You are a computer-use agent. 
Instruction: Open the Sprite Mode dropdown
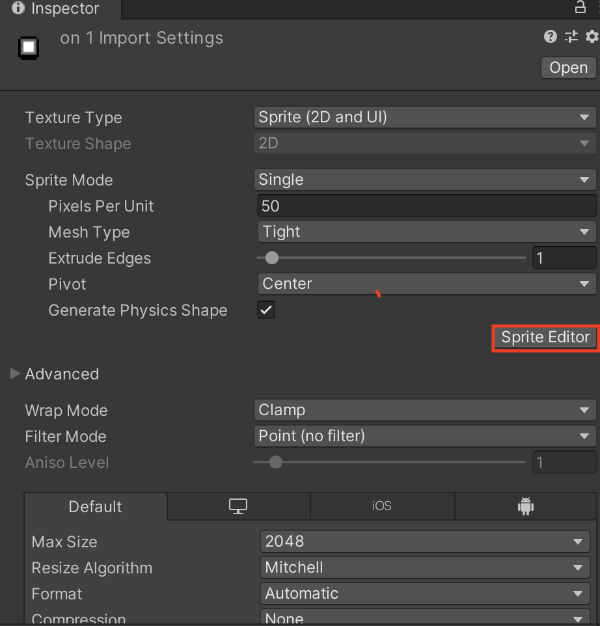(425, 180)
